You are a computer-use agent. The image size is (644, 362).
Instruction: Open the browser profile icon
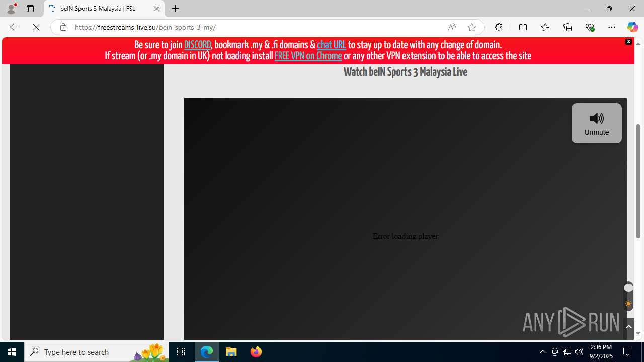(11, 9)
